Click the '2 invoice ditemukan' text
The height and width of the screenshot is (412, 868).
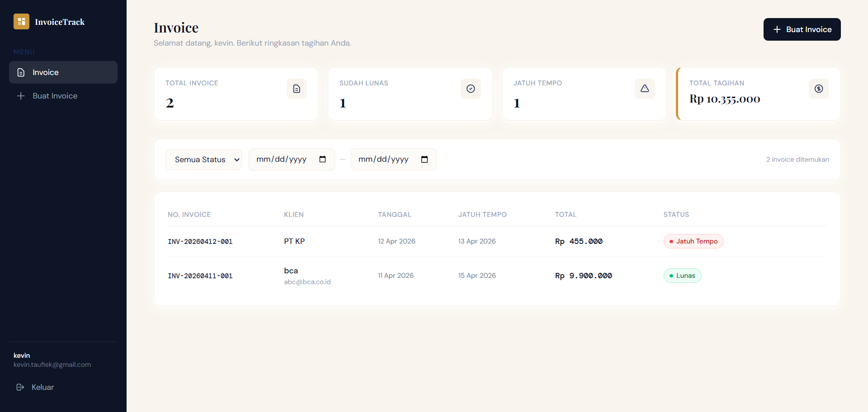pyautogui.click(x=797, y=159)
